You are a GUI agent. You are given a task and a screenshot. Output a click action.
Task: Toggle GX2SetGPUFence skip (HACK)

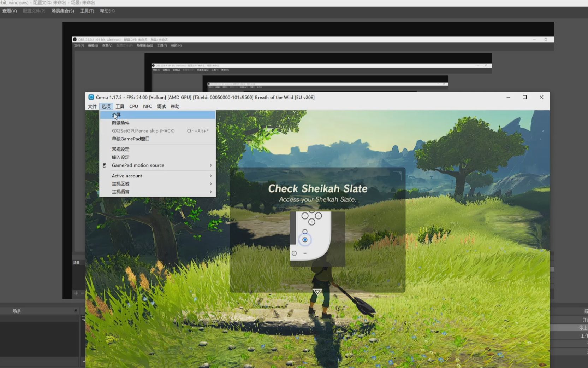(143, 130)
